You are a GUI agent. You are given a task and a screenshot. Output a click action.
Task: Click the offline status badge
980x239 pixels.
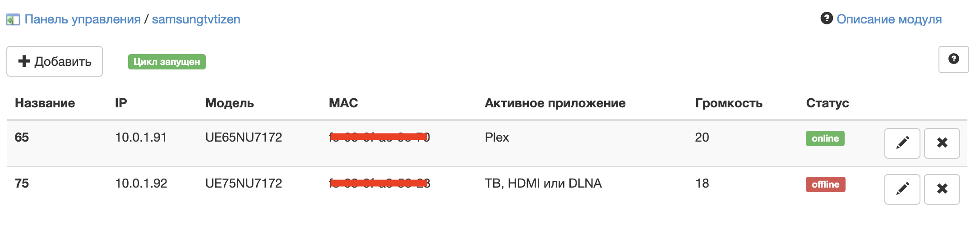(x=825, y=184)
